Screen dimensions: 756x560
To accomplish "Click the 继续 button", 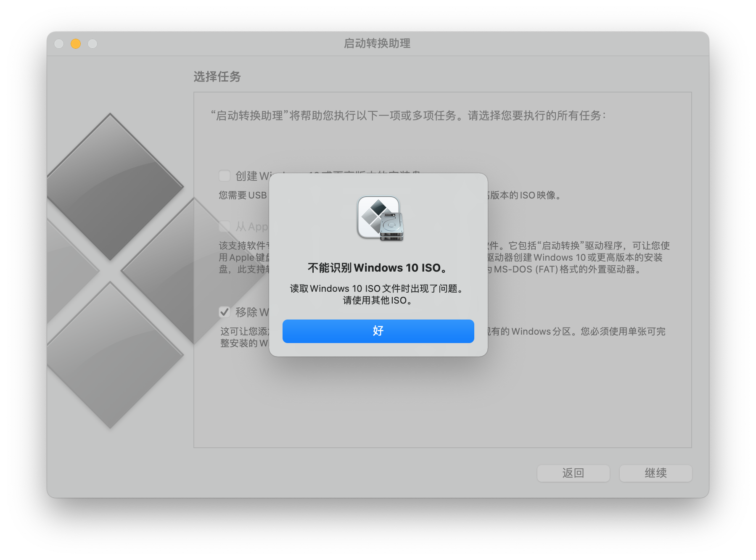I will pos(656,473).
